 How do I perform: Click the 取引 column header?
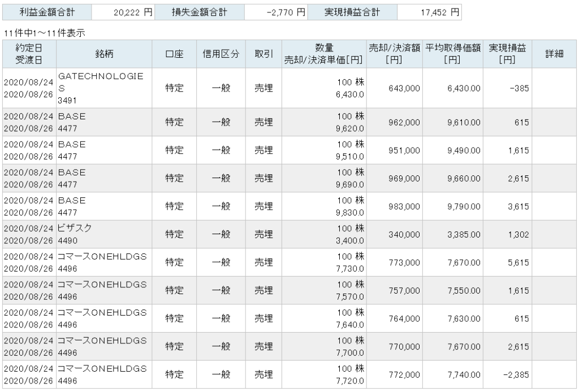[263, 54]
